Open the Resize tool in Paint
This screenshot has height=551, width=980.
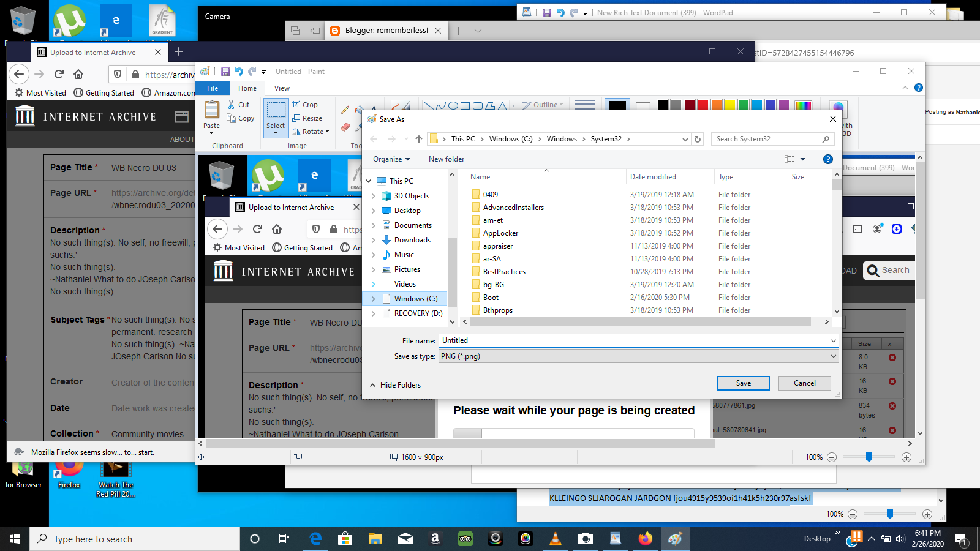point(307,118)
